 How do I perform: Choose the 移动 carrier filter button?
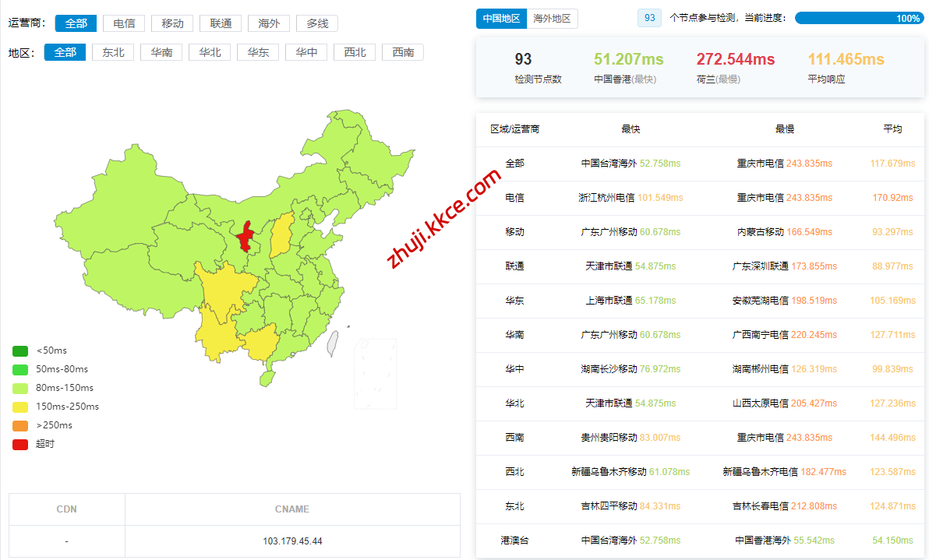click(172, 23)
